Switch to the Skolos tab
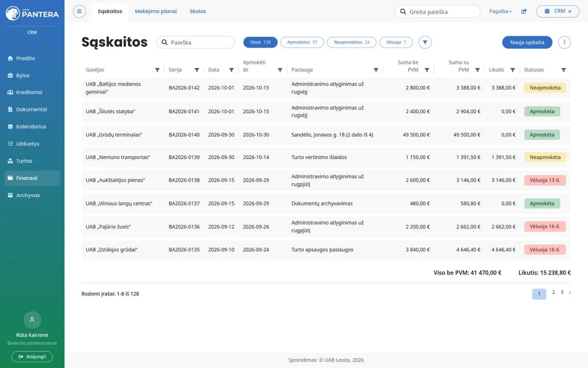Image resolution: width=588 pixels, height=368 pixels. 198,11
